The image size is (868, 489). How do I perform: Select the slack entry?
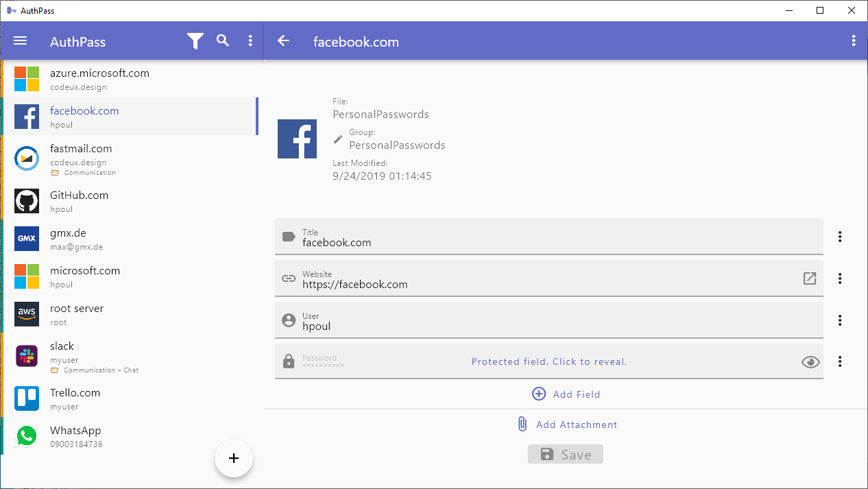tap(130, 356)
